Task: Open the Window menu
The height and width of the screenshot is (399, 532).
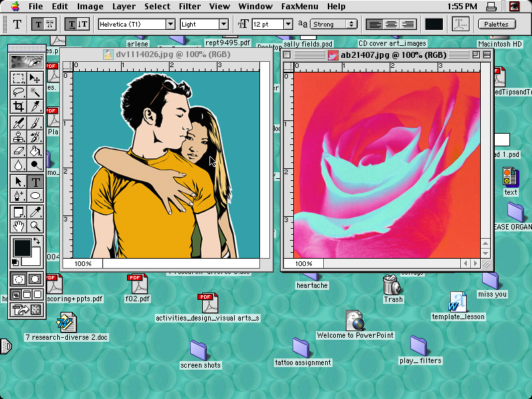Action: (255, 7)
